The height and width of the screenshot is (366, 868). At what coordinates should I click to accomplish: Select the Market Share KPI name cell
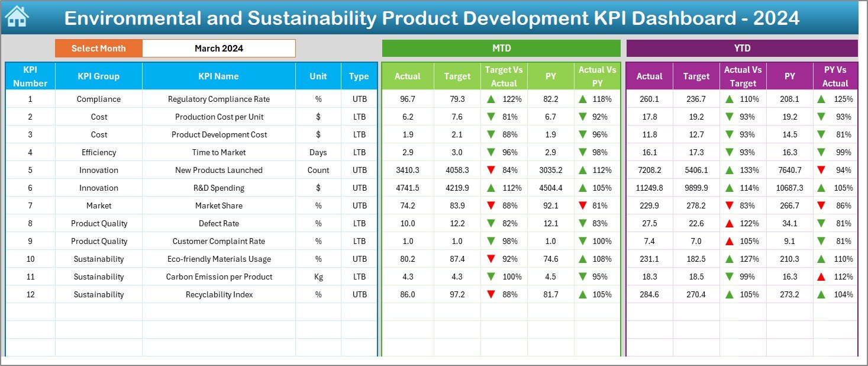(x=219, y=206)
